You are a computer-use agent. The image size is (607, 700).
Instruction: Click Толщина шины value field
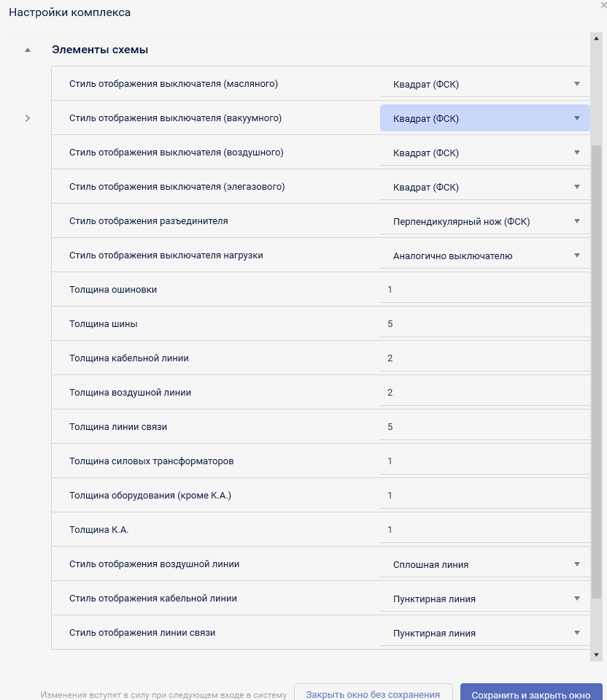(x=484, y=324)
